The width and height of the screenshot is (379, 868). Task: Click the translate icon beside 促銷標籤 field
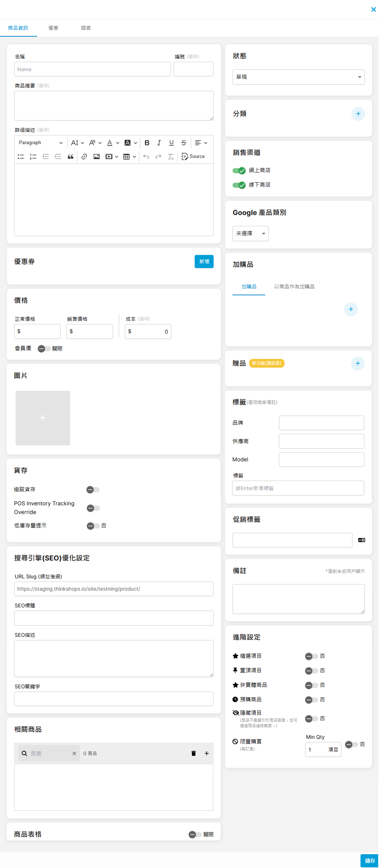point(361,540)
